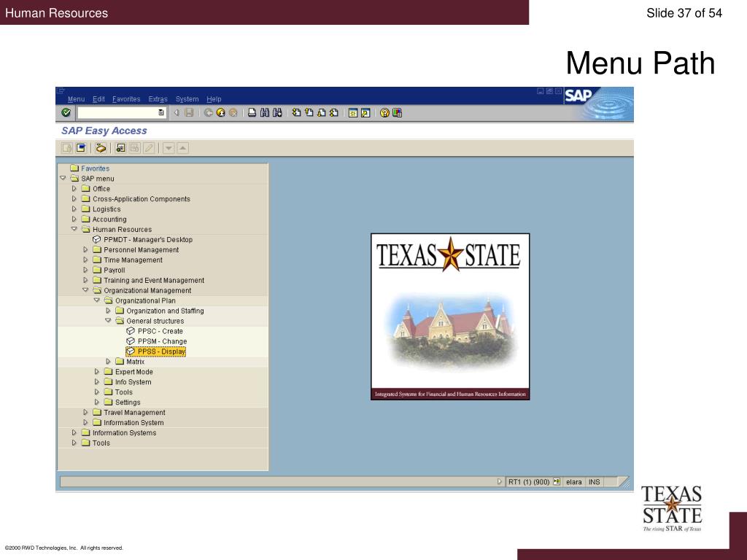Select PPSM - Change transaction
This screenshot has width=747, height=560.
point(157,341)
